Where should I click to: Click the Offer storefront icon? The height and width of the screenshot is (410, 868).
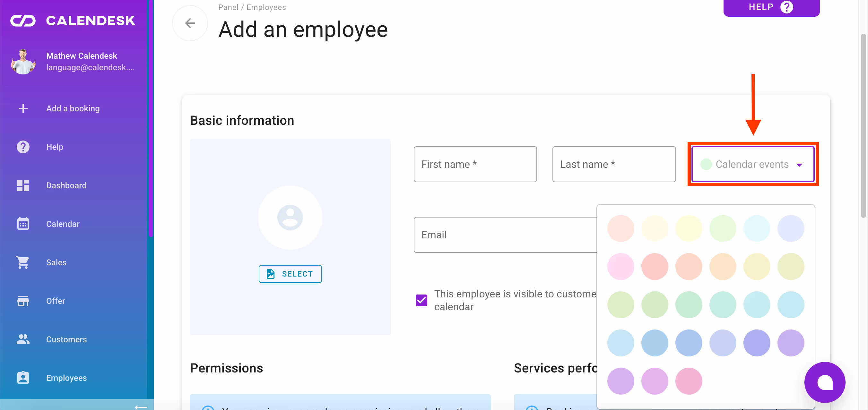pos(23,301)
